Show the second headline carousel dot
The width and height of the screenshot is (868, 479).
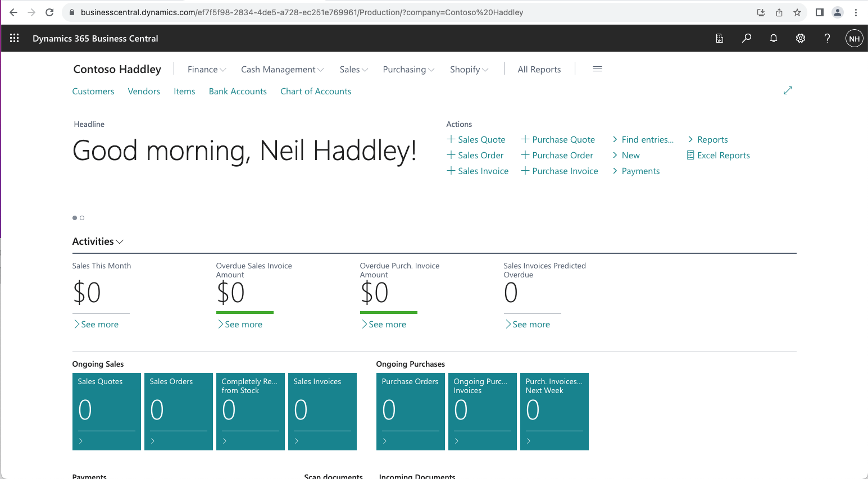(82, 218)
